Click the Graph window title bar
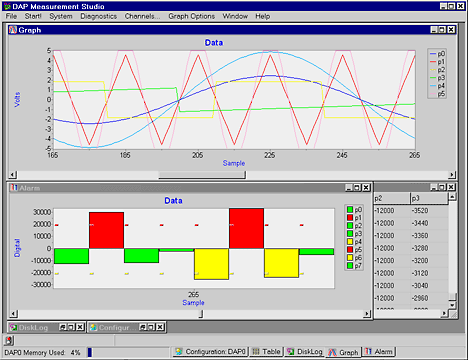468x360 pixels. coord(232,30)
